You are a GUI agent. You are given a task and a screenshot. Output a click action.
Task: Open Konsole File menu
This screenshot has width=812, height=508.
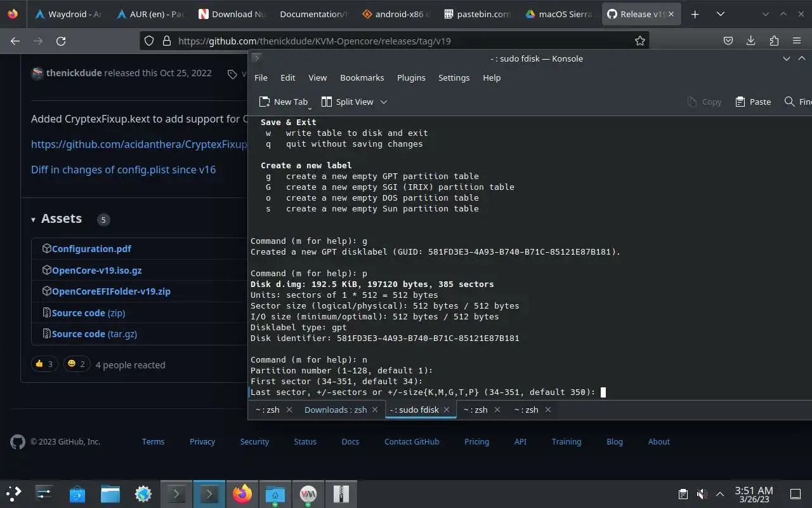(261, 77)
